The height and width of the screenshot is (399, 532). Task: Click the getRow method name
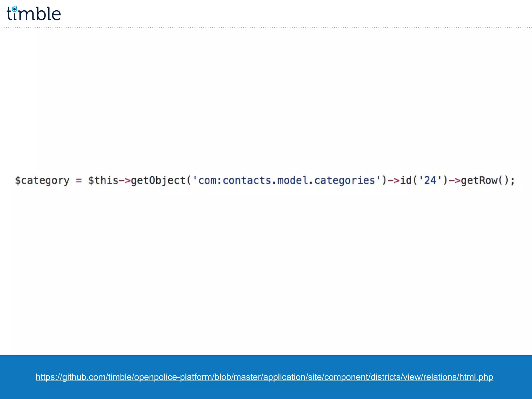479,181
